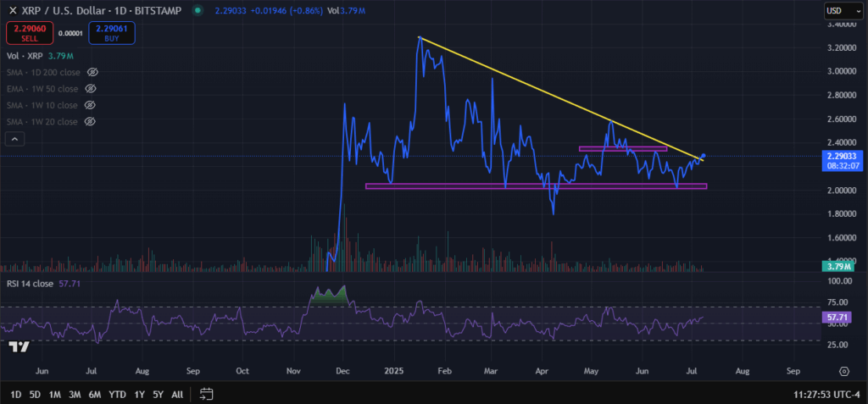Click the 3.20000 price axis label
This screenshot has height=404, width=868.
pyautogui.click(x=841, y=47)
